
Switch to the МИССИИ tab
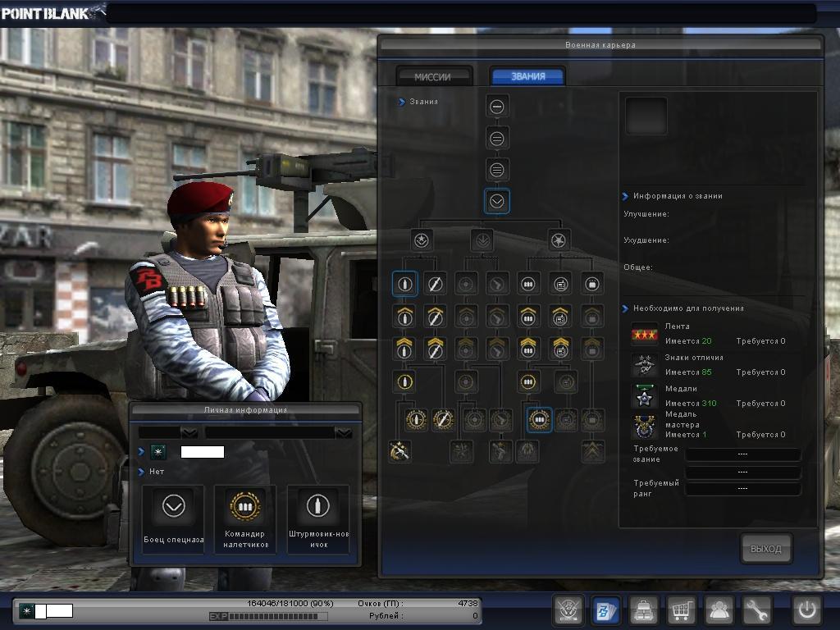433,76
